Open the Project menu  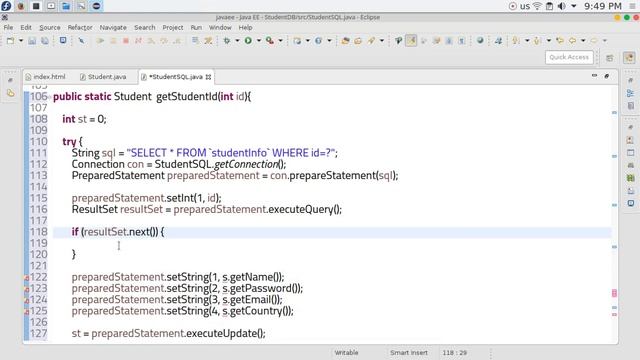pos(173,27)
